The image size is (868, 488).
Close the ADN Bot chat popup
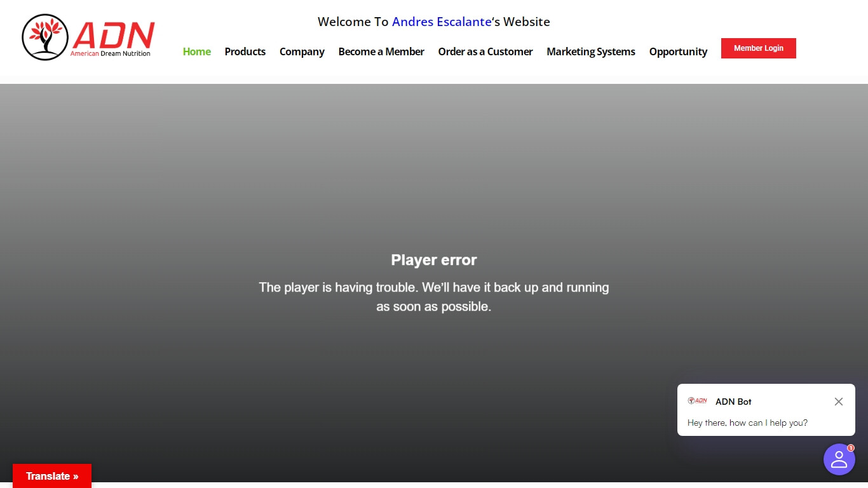[838, 402]
